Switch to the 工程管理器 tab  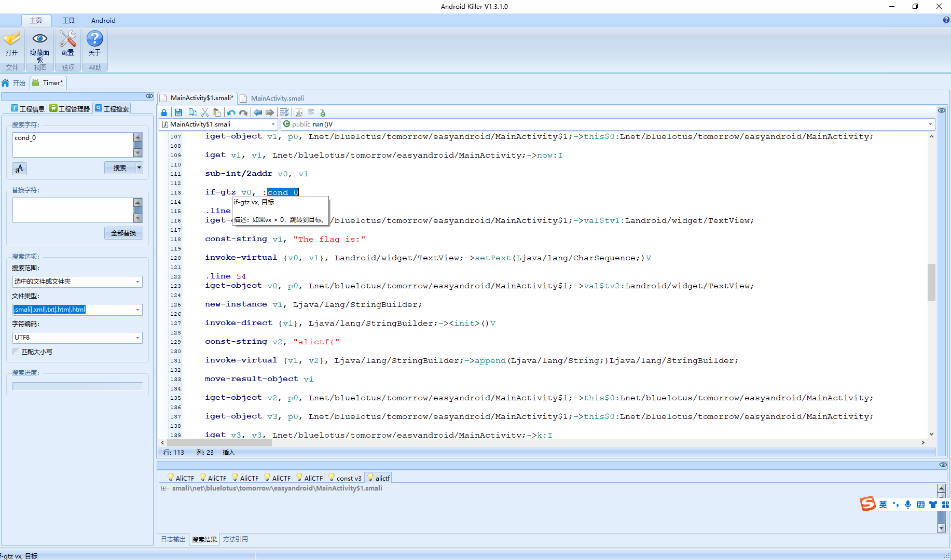70,108
